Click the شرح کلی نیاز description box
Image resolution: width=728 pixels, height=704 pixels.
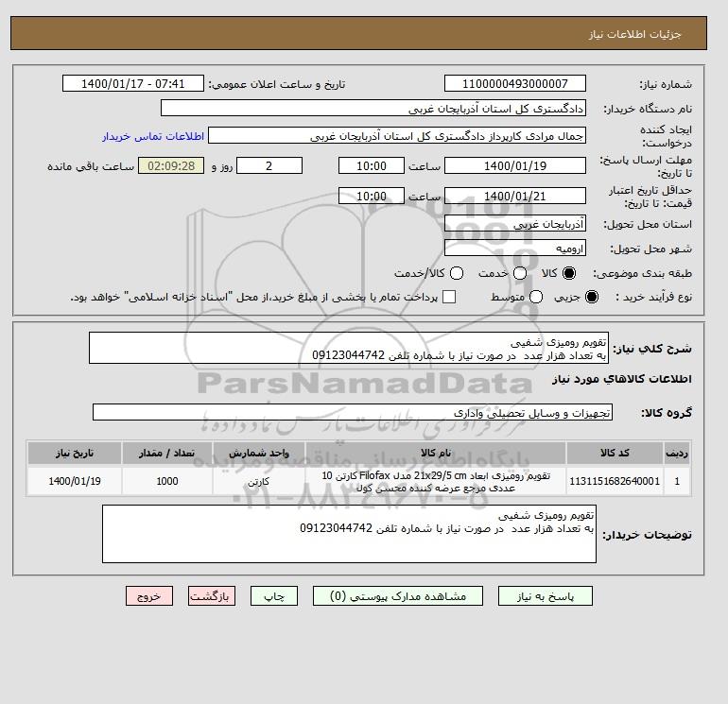click(349, 348)
